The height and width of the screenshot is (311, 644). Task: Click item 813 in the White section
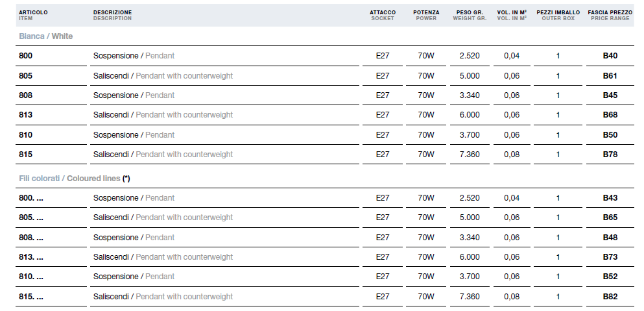click(25, 115)
